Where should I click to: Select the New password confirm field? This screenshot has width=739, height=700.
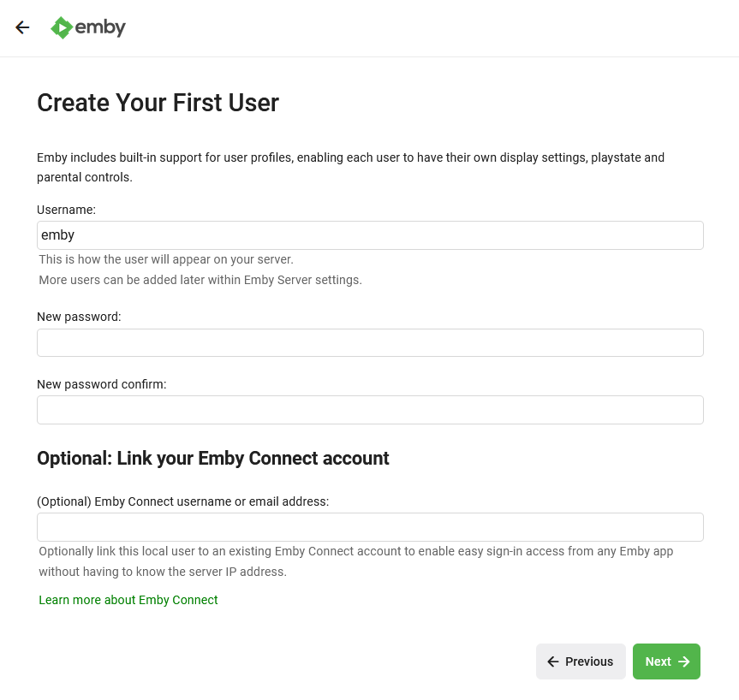[370, 410]
